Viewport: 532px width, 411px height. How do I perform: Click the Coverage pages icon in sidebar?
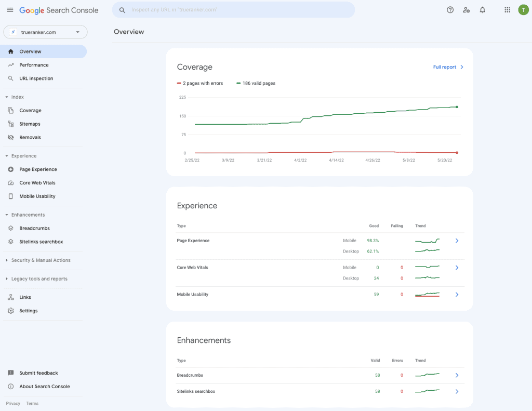pyautogui.click(x=11, y=110)
